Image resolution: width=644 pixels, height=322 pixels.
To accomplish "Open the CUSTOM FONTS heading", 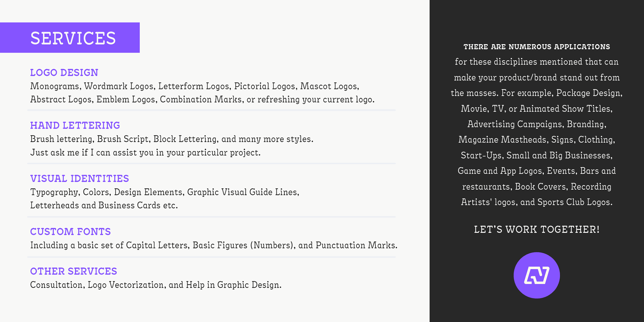I will click(x=70, y=231).
